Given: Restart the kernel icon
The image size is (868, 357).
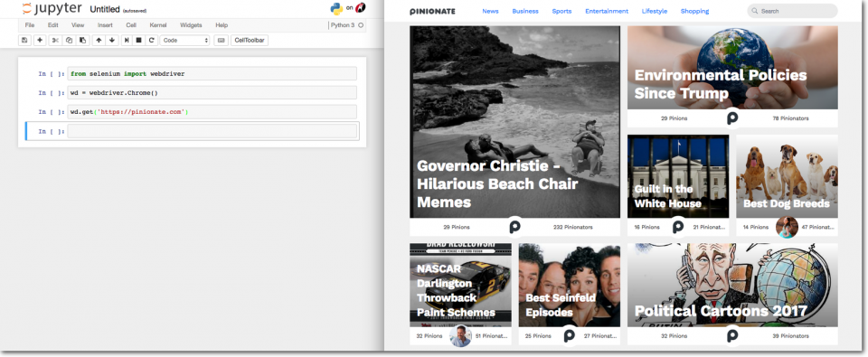Looking at the screenshot, I should (x=152, y=41).
